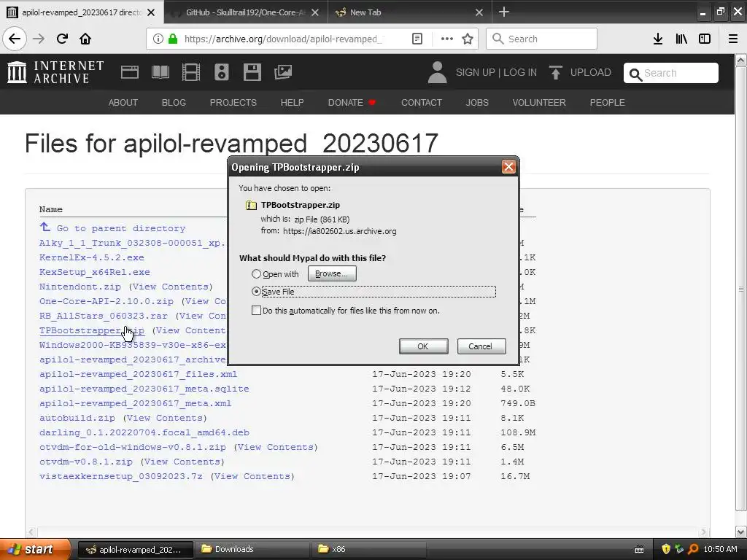Click the horizontal scrollbar right arrow

click(x=704, y=532)
